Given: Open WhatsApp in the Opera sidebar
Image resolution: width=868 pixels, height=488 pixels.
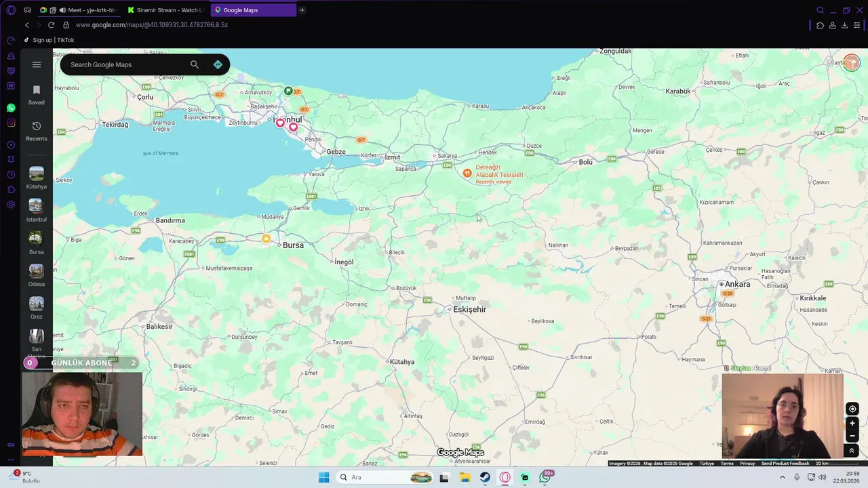Looking at the screenshot, I should (11, 108).
